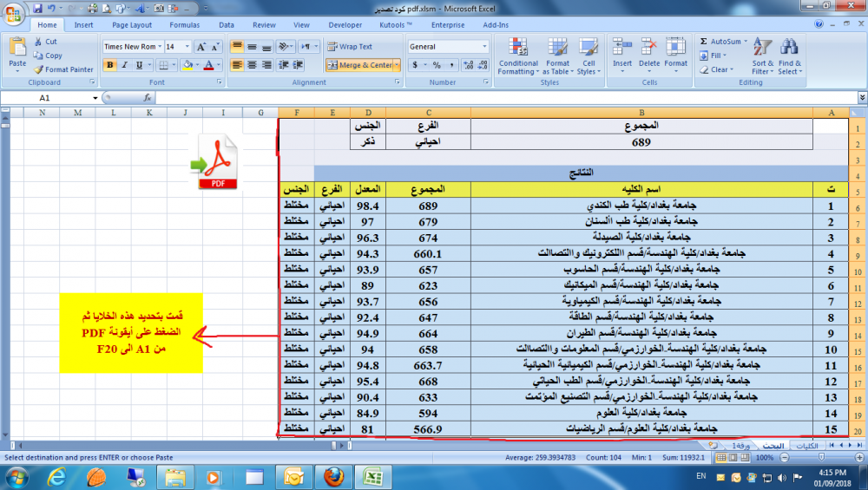Click the Shrink Font icon

(215, 47)
